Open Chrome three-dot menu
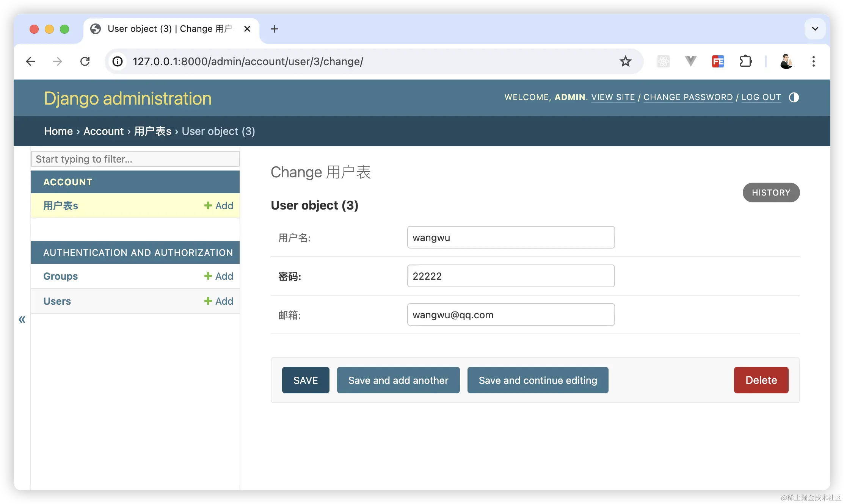Viewport: 844px width, 504px height. click(x=813, y=61)
